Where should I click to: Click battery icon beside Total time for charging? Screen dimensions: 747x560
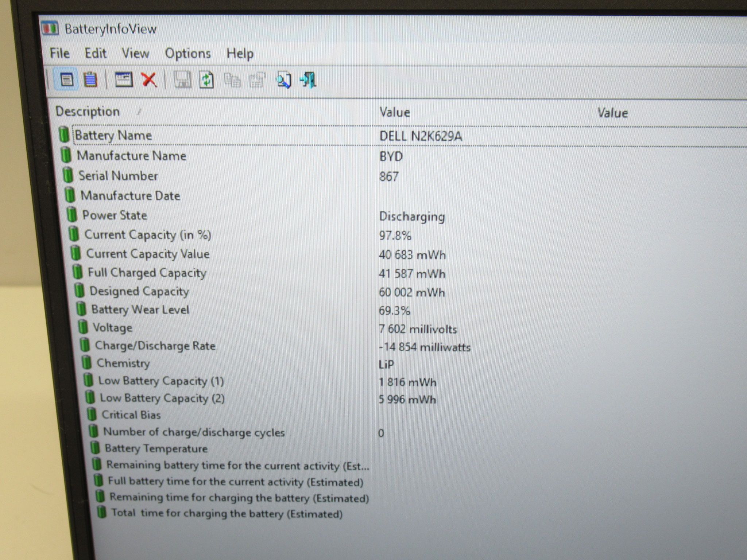[102, 512]
